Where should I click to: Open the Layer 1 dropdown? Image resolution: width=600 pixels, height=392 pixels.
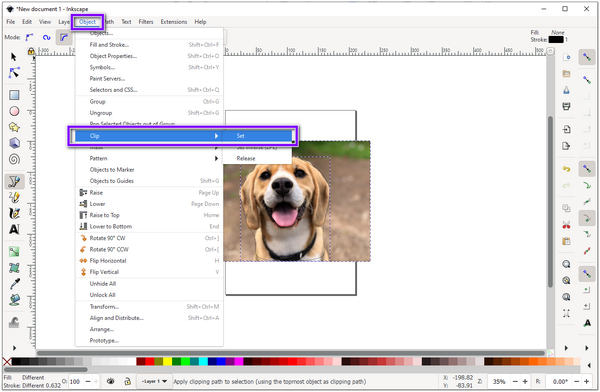pyautogui.click(x=155, y=381)
